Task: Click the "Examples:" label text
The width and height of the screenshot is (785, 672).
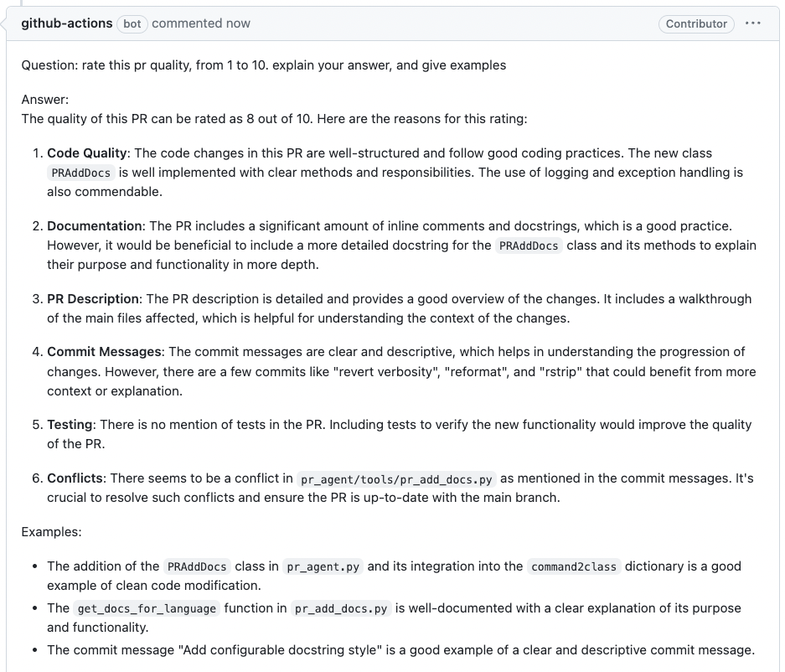Action: (x=51, y=532)
